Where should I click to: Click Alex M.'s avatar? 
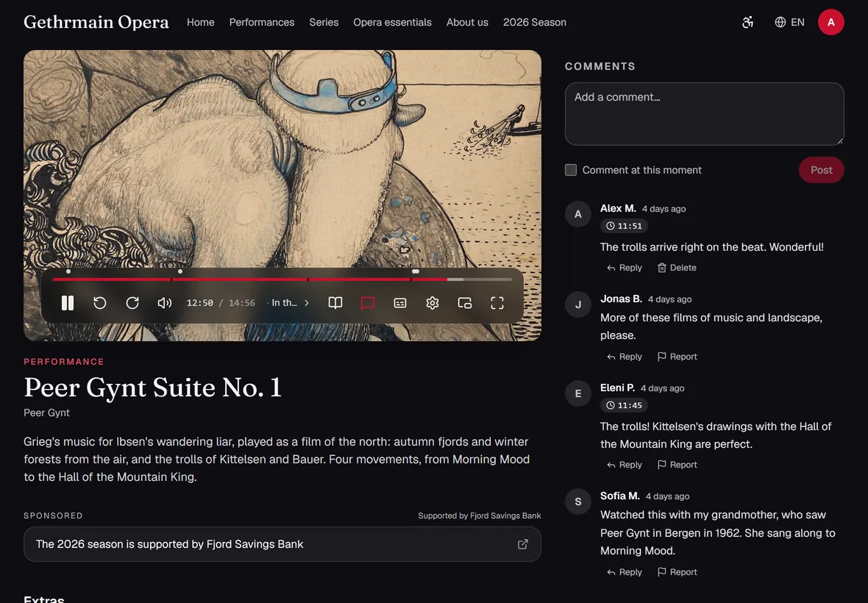click(578, 214)
